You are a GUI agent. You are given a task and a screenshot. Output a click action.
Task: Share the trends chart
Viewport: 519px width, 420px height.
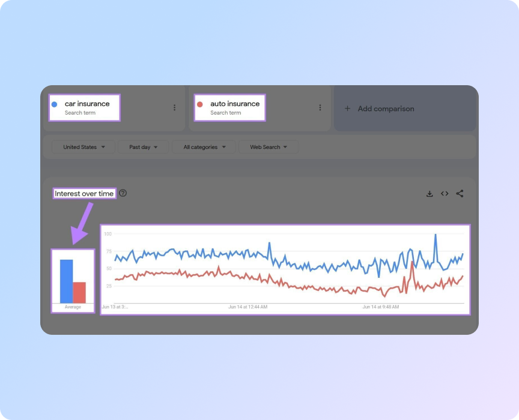[460, 193]
